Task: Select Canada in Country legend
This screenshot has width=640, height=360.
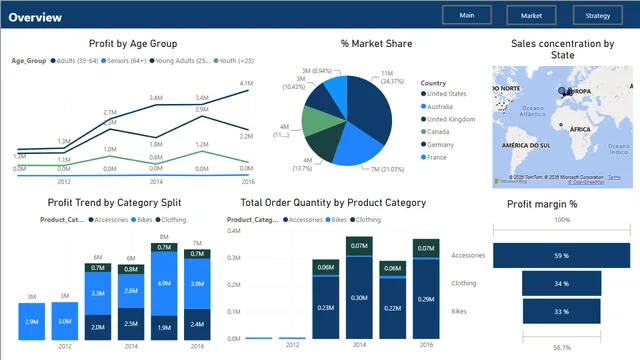Action: (435, 132)
